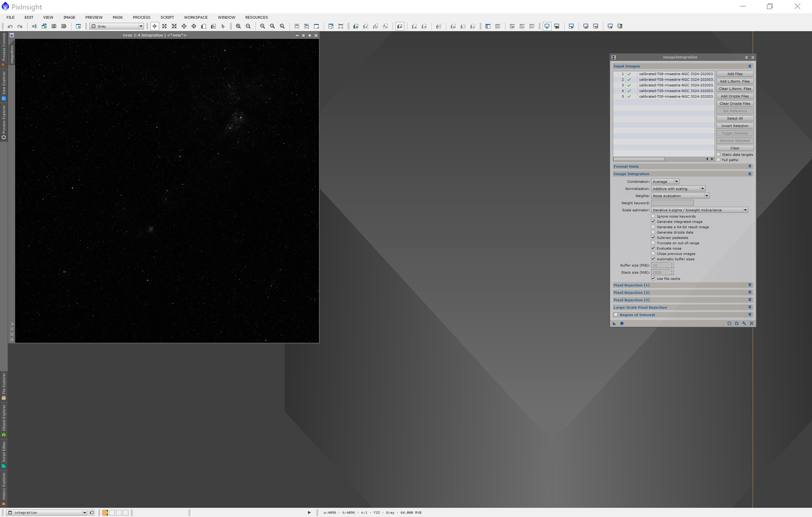Click the wrench Preferences icon in ImageIntegration
Viewport: 812px width, 517px height.
click(x=744, y=323)
